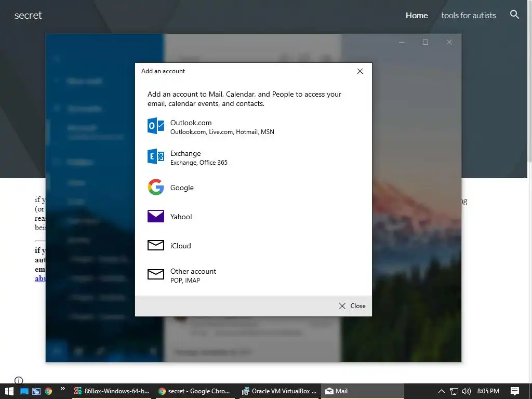Select the iCloud envelope icon
The image size is (532, 399).
point(156,245)
